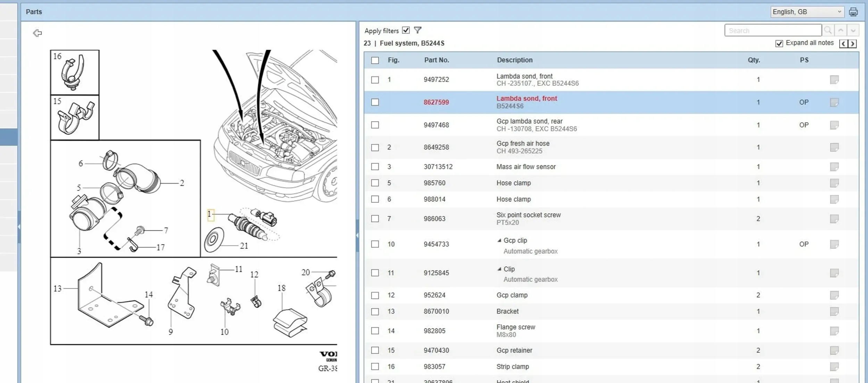Image resolution: width=868 pixels, height=383 pixels.
Task: Select highlighted item in left sidebar
Action: (x=9, y=137)
